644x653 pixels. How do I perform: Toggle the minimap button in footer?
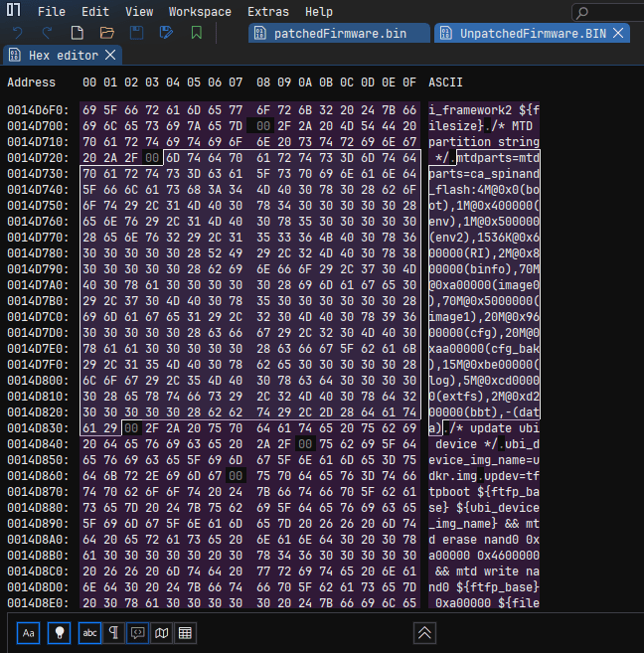tap(162, 633)
